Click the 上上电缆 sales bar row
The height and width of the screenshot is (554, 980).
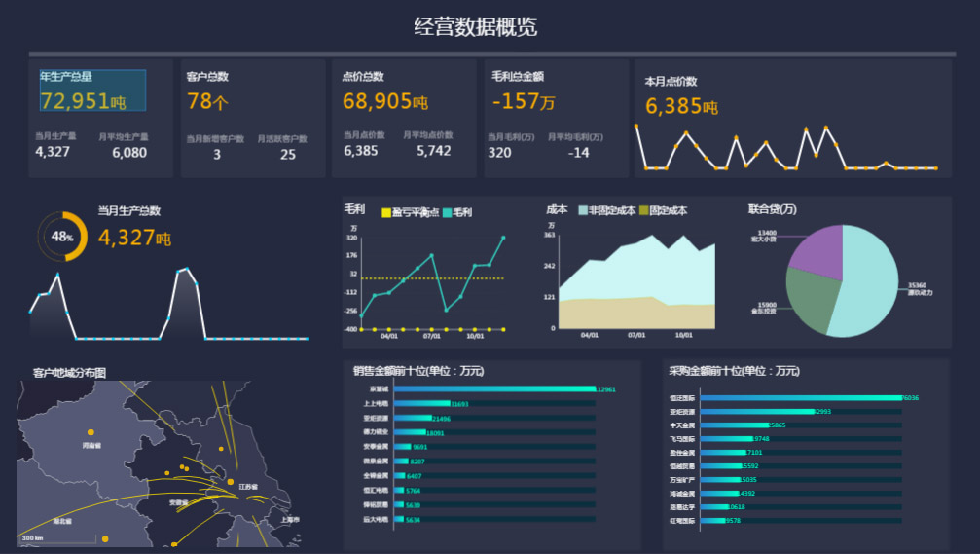click(x=494, y=403)
